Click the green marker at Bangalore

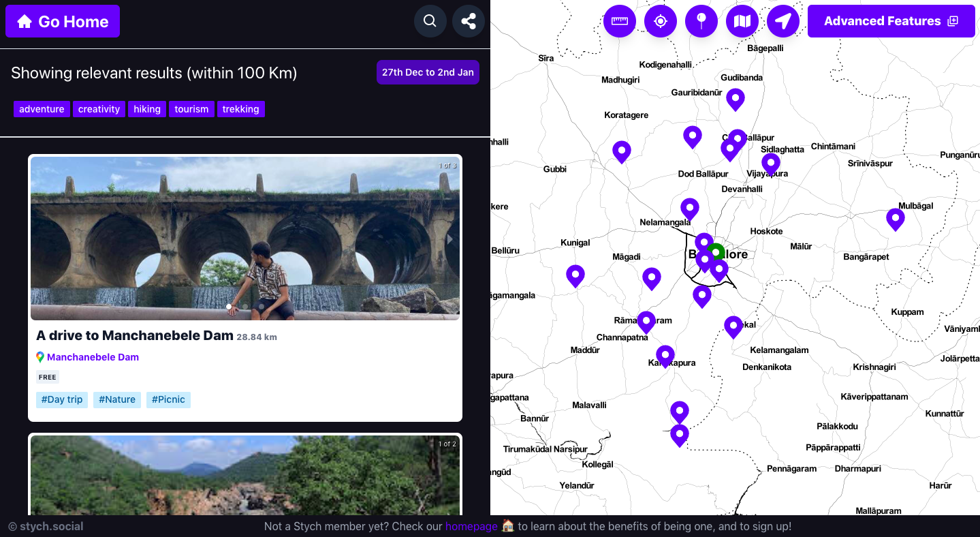coord(715,252)
